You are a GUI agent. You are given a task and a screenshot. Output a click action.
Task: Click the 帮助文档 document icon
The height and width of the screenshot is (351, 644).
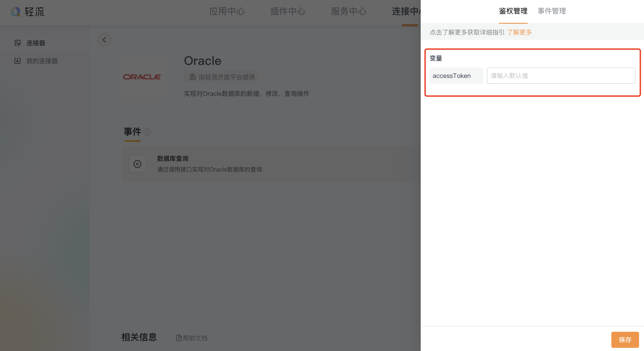[179, 338]
